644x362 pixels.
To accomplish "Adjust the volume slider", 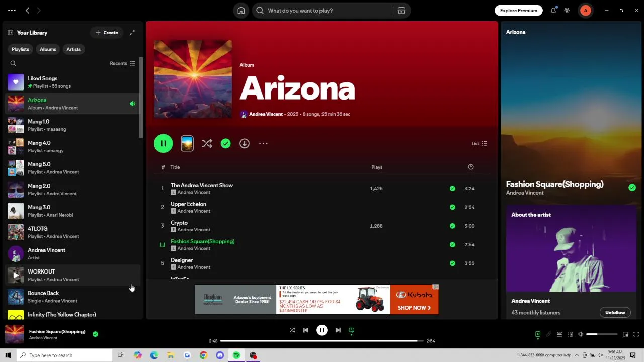I will 602,334.
